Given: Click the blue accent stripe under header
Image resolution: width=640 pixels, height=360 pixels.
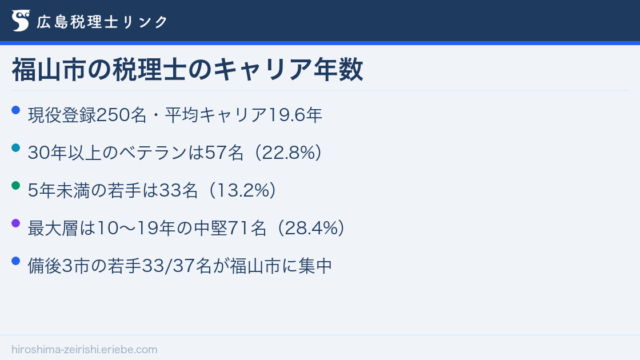Looking at the screenshot, I should coord(320,43).
